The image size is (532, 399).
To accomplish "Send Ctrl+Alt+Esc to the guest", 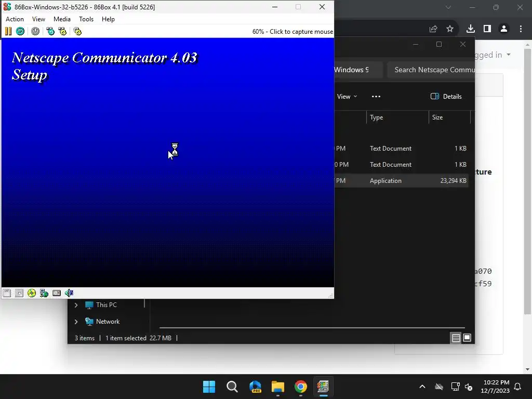I will click(62, 32).
